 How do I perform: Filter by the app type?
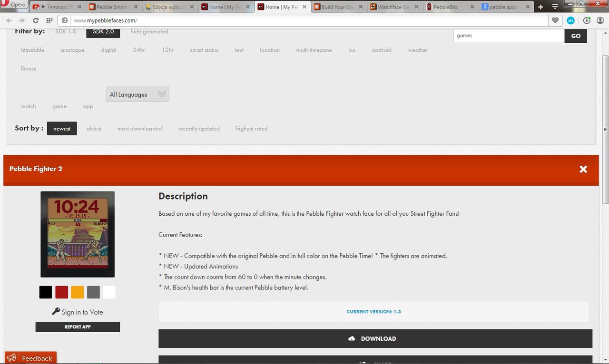click(88, 106)
